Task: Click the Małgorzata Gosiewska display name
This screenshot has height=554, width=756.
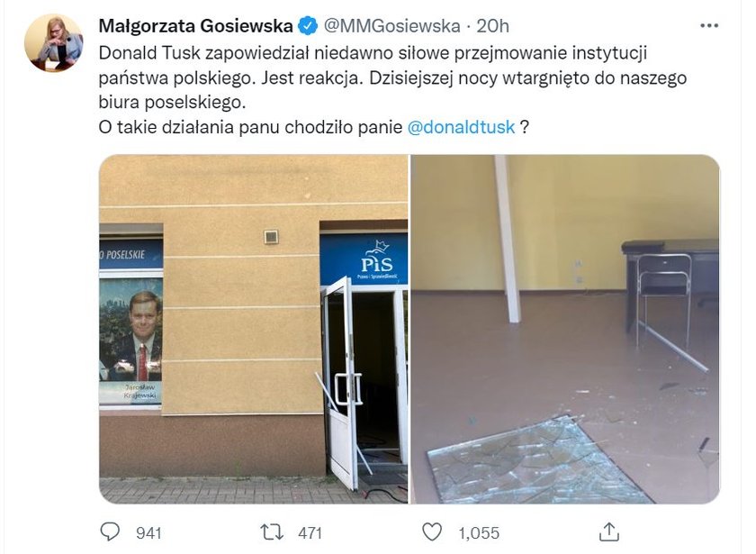Action: pyautogui.click(x=196, y=25)
